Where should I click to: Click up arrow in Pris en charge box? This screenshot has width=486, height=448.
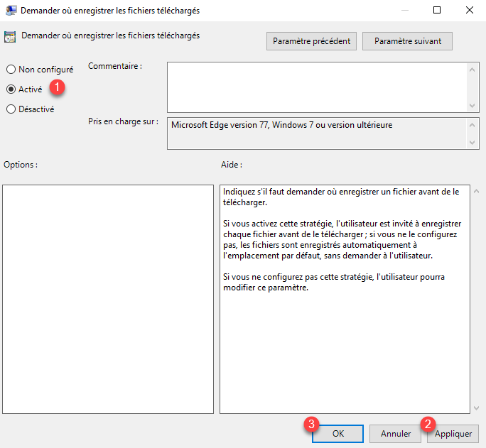click(473, 124)
